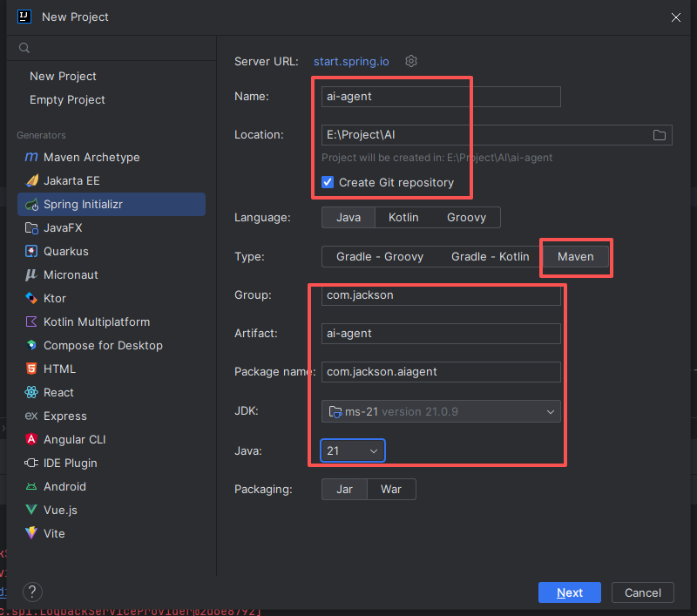Viewport: 697px width, 616px height.
Task: Click the Android robot icon
Action: [x=31, y=487]
